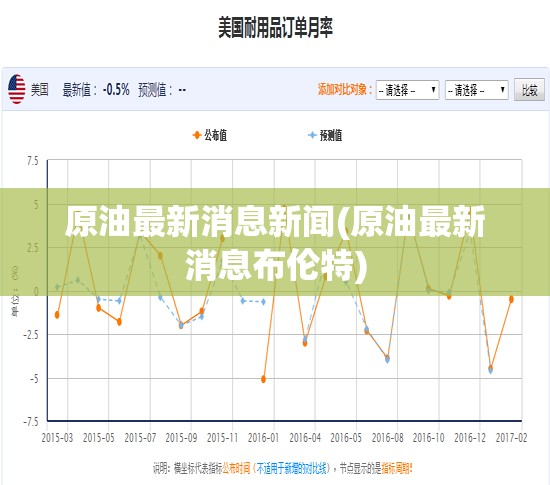Click the 2016-12 x-axis label
The height and width of the screenshot is (485, 550).
(x=470, y=438)
